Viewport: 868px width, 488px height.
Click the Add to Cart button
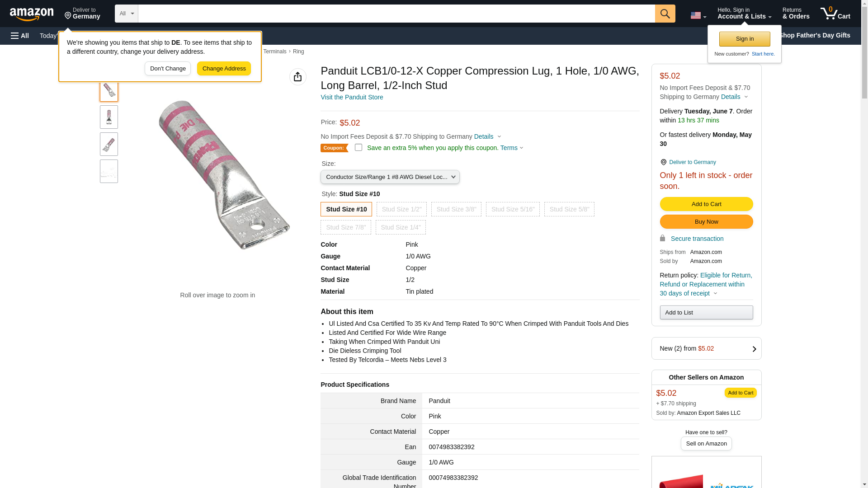706,204
